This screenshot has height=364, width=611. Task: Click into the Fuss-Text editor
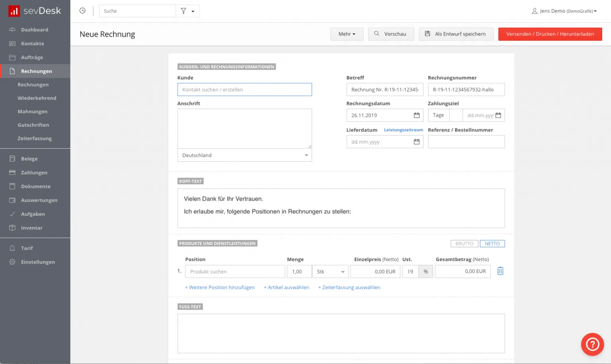click(341, 333)
